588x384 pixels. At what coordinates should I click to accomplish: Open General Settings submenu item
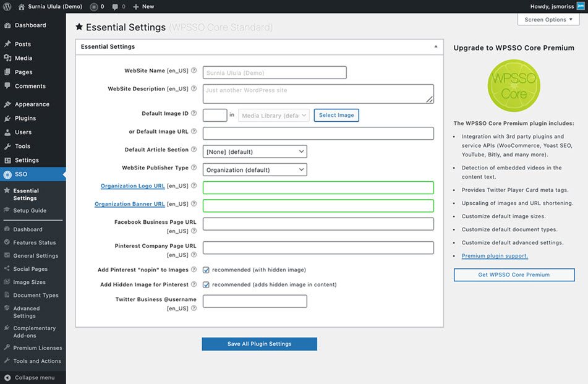click(x=36, y=256)
